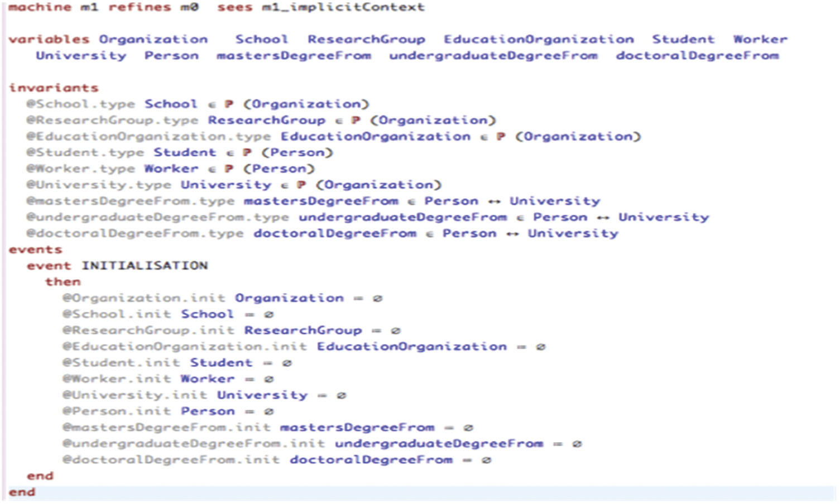Click the 'events' section keyword
This screenshot has width=840, height=504.
(35, 249)
